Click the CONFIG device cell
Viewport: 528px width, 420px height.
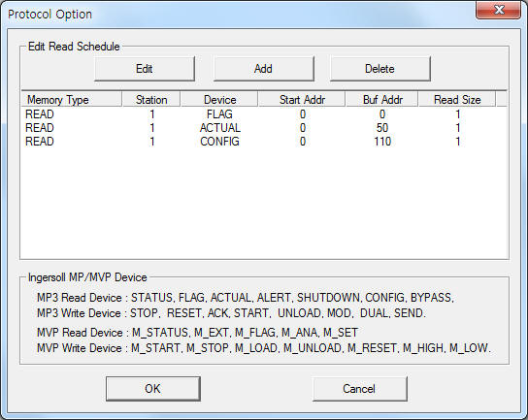click(x=219, y=141)
